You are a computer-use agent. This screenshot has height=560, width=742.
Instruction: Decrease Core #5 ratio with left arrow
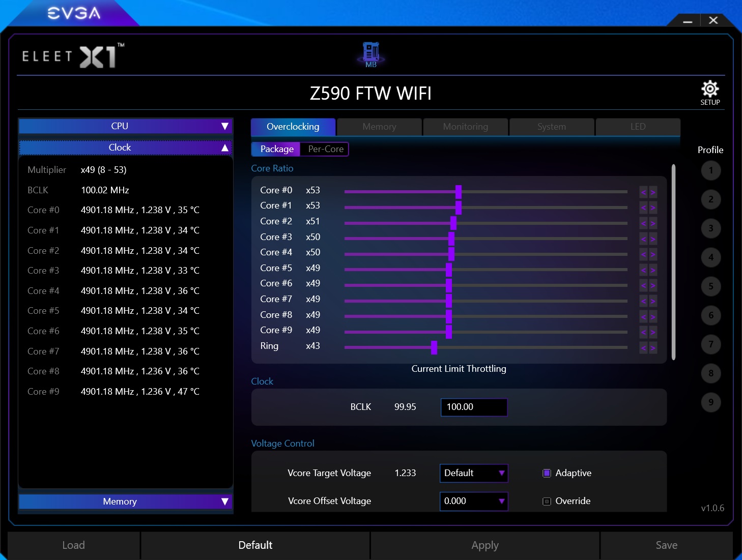point(643,270)
